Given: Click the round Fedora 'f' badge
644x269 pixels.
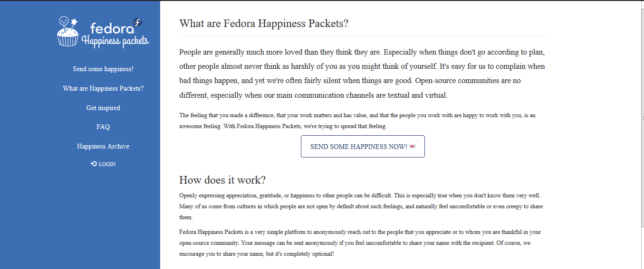Looking at the screenshot, I should click(138, 22).
